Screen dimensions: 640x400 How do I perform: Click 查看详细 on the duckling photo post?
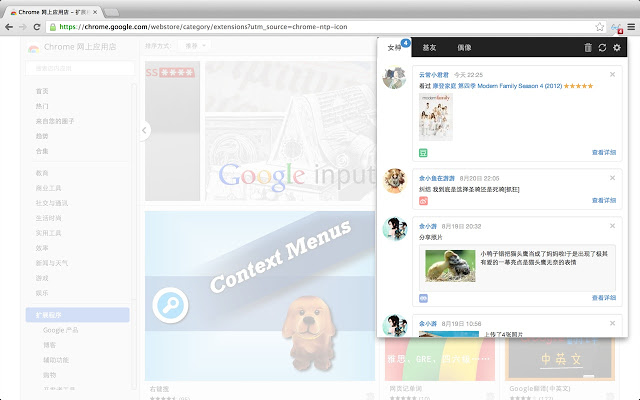pos(604,298)
